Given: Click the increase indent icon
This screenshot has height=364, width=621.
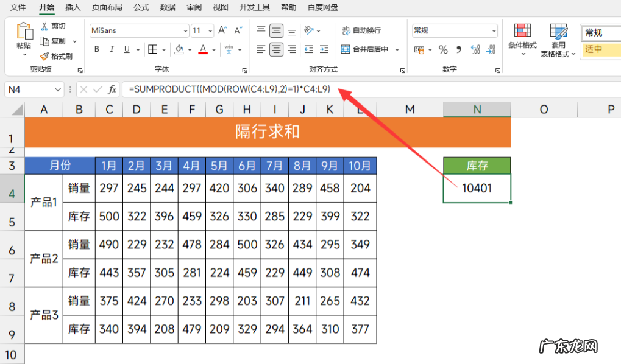Looking at the screenshot, I should (x=324, y=49).
